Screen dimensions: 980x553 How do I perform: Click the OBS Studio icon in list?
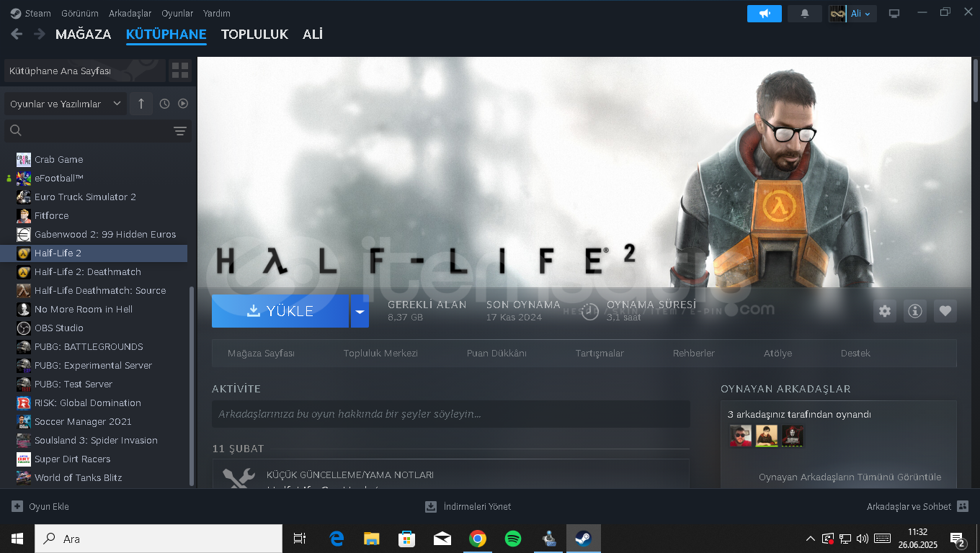pyautogui.click(x=24, y=328)
